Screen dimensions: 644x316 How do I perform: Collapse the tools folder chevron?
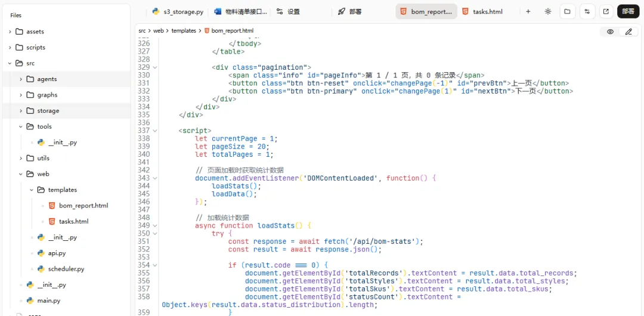(20, 126)
